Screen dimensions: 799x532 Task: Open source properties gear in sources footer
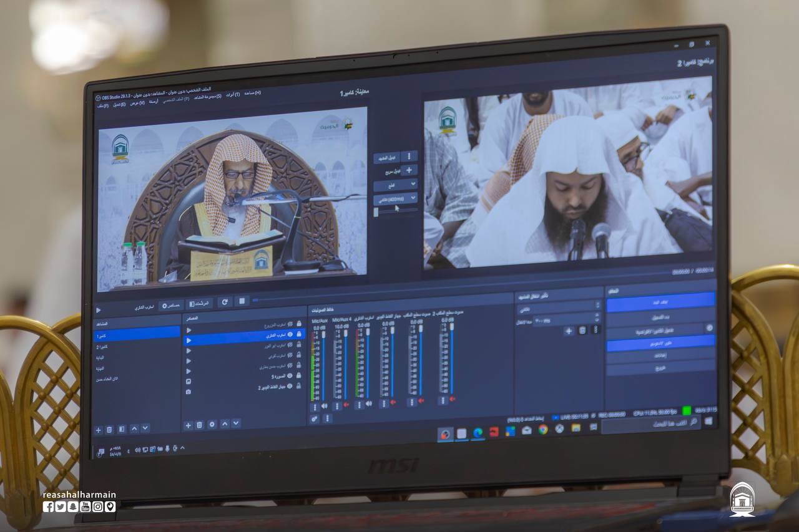pos(212,424)
